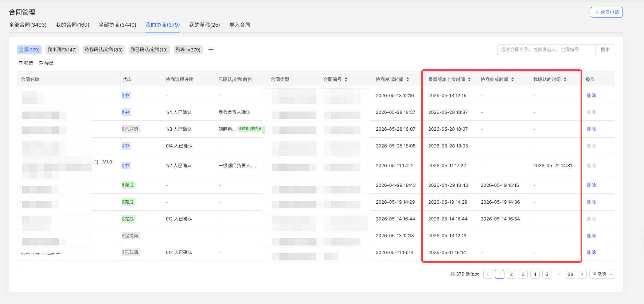Image resolution: width=644 pixels, height=304 pixels.
Task: Click the 刘鹤冉 role cell
Action: [227, 129]
